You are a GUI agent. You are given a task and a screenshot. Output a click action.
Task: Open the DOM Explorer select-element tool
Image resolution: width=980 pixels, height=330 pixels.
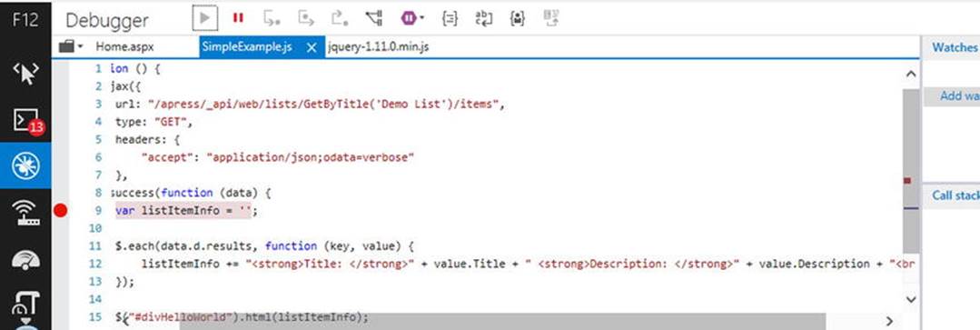point(25,73)
